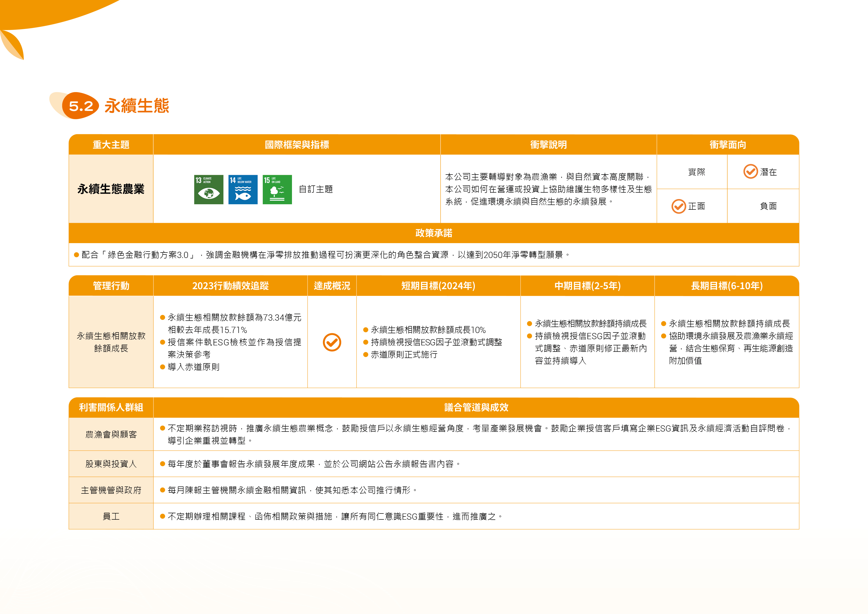Viewport: 868px width, 614px height.
Task: Click the SDG 14 Life Below Water icon
Action: pos(243,190)
